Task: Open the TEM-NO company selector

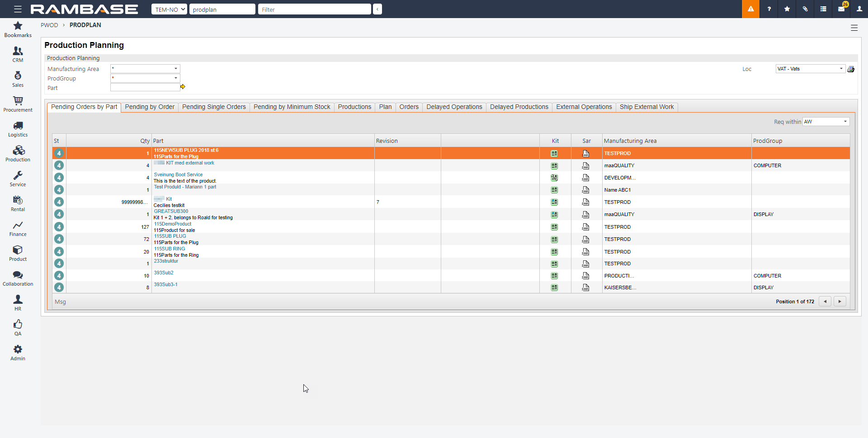Action: point(169,9)
